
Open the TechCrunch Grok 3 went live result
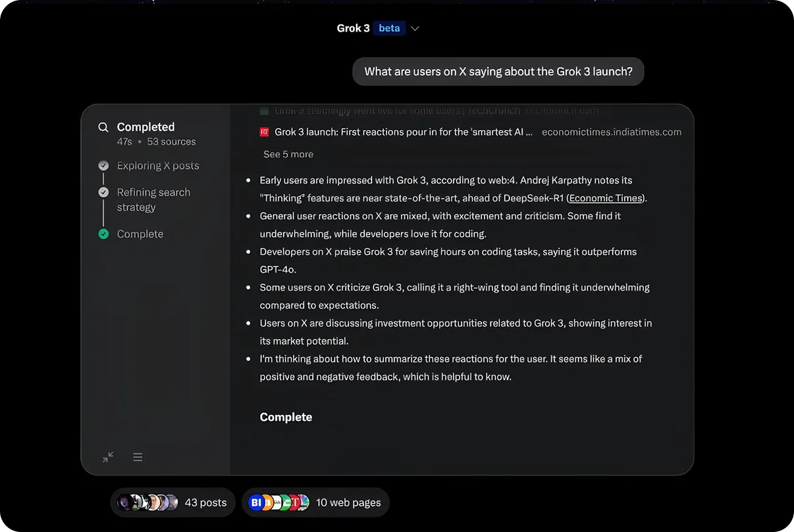tap(398, 111)
